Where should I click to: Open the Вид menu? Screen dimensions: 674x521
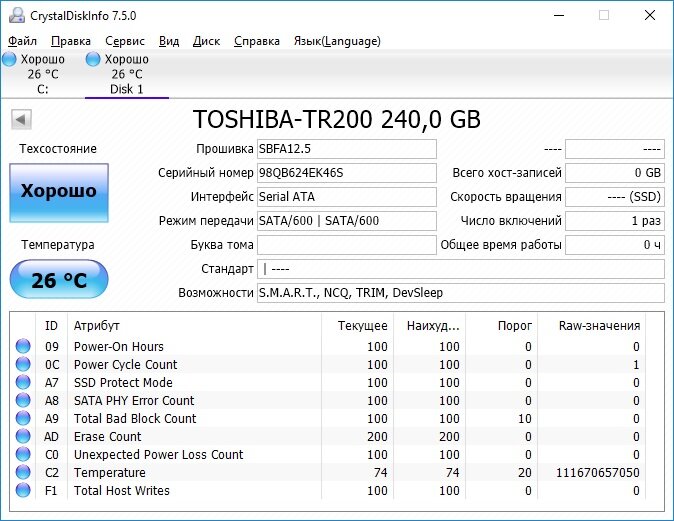169,41
